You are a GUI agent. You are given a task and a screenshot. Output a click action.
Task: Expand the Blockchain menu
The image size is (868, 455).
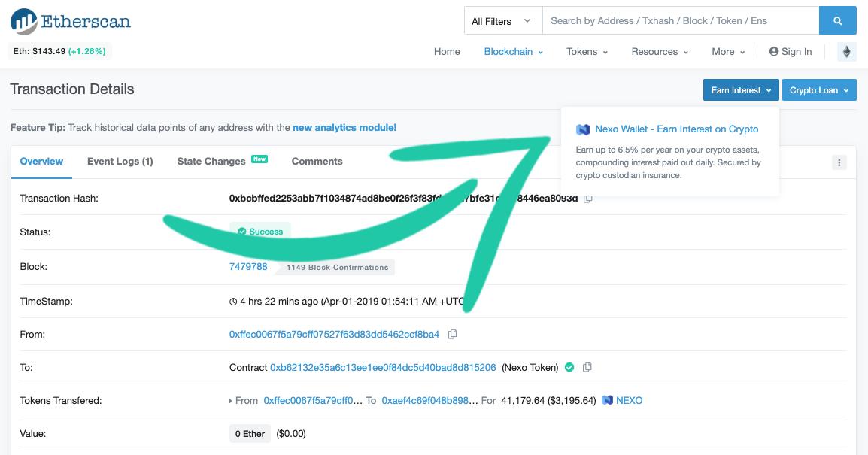[x=513, y=51]
